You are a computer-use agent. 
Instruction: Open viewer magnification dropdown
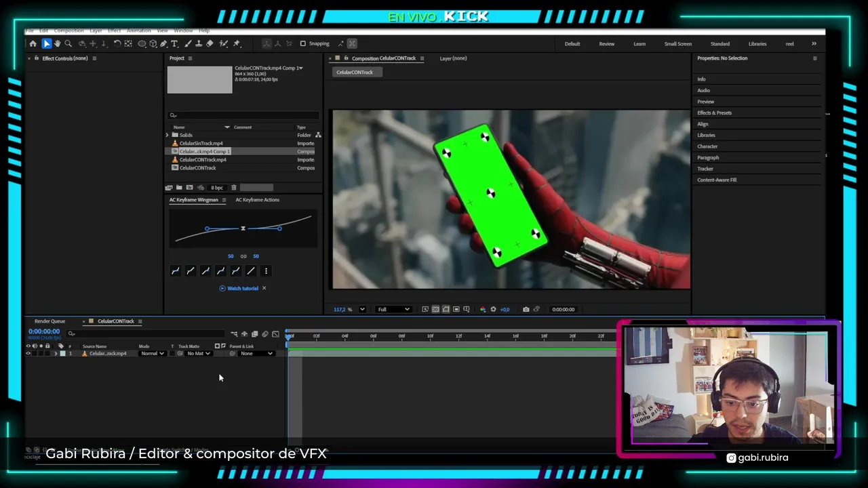tap(362, 310)
